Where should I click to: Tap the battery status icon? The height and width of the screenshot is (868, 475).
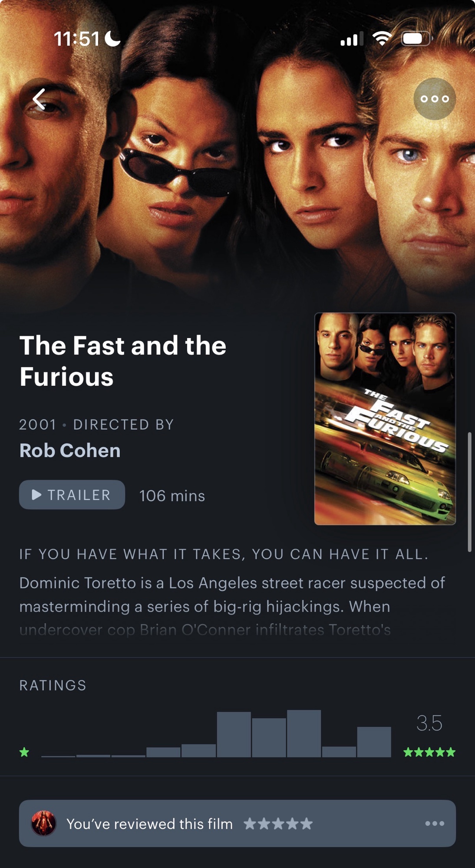coord(417,39)
